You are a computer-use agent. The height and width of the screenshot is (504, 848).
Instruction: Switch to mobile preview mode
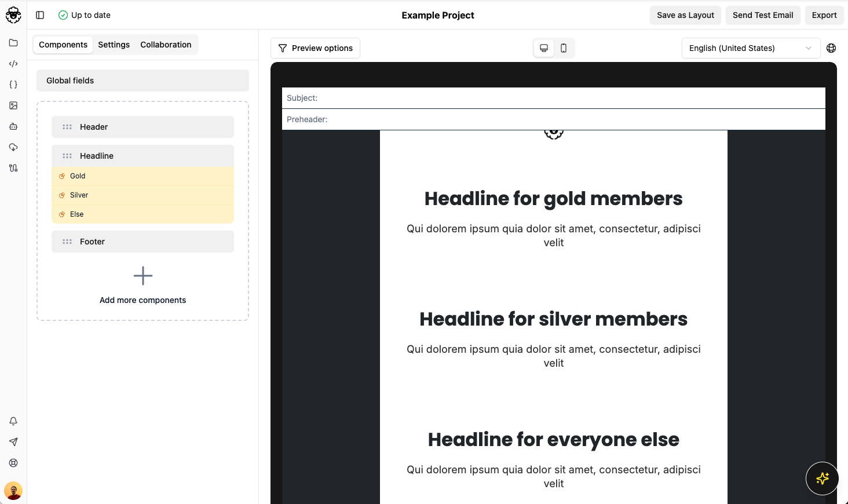(564, 48)
